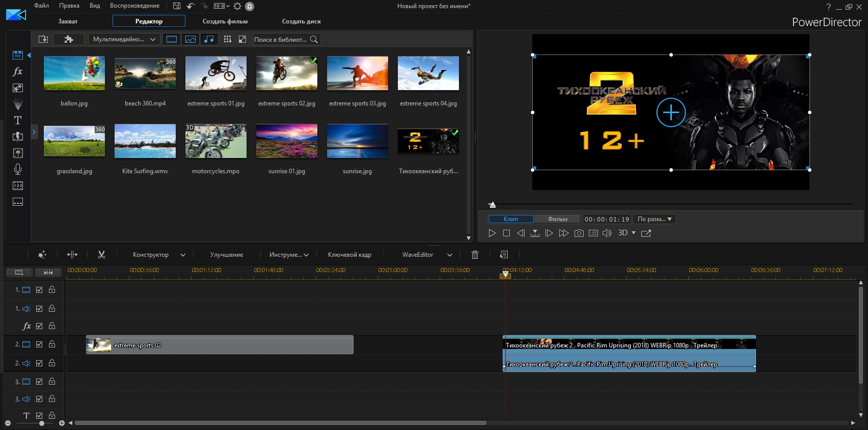Open the Инструме... dropdown
This screenshot has width=868, height=430.
pos(289,255)
